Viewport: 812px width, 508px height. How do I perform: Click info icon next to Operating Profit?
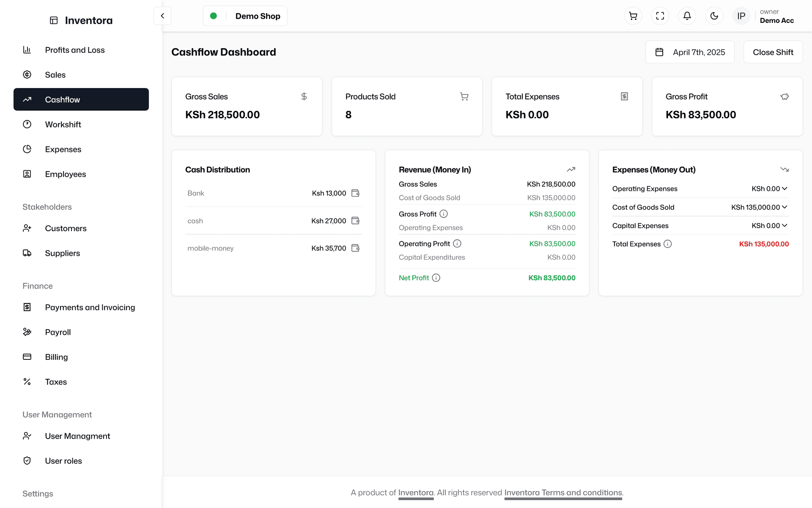(457, 243)
